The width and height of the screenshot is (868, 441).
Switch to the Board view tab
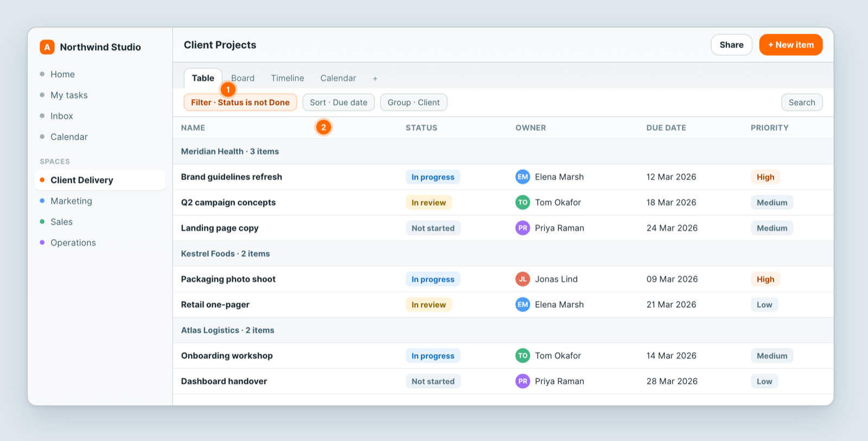(x=242, y=78)
